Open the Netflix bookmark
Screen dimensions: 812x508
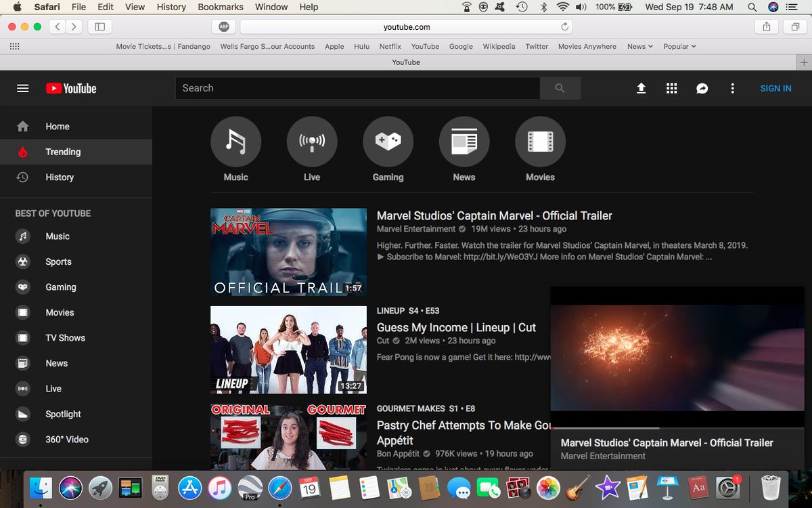390,47
